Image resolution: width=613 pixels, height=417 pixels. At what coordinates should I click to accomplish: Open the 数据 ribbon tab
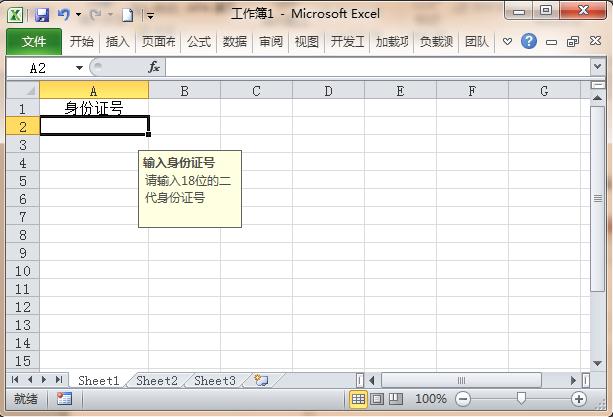tap(235, 41)
